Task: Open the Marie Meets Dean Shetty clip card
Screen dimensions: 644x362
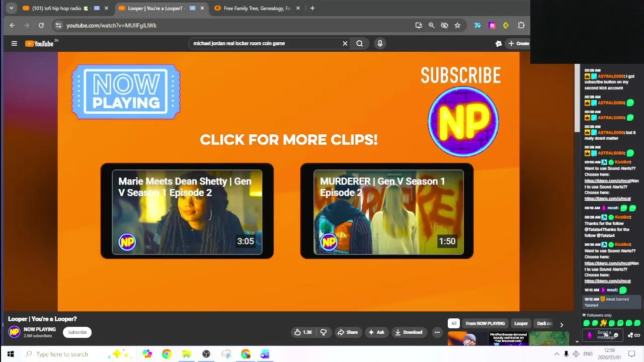Action: coord(187,211)
